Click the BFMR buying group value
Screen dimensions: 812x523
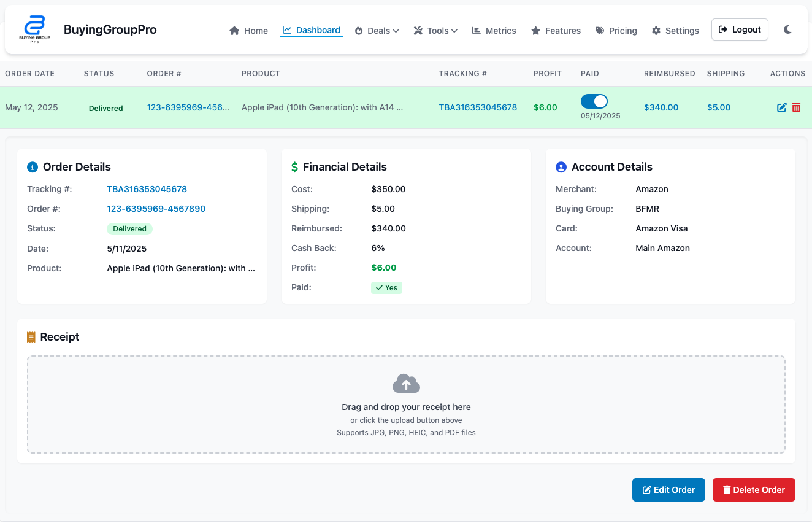[648, 209]
